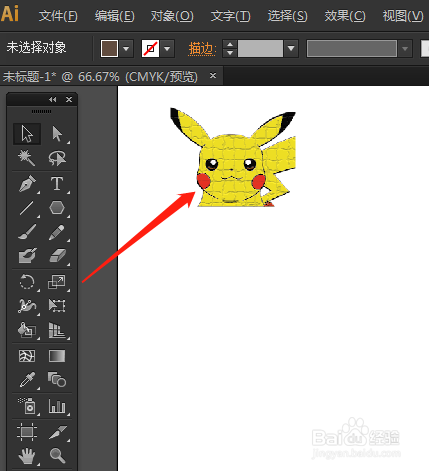
Task: Click the Pikachu image on canvas
Action: click(x=233, y=157)
